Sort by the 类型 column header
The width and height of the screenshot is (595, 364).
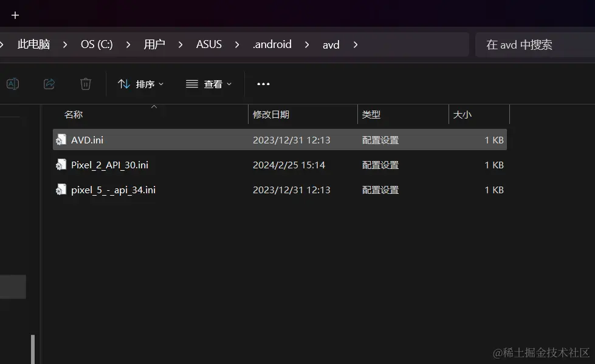point(403,114)
